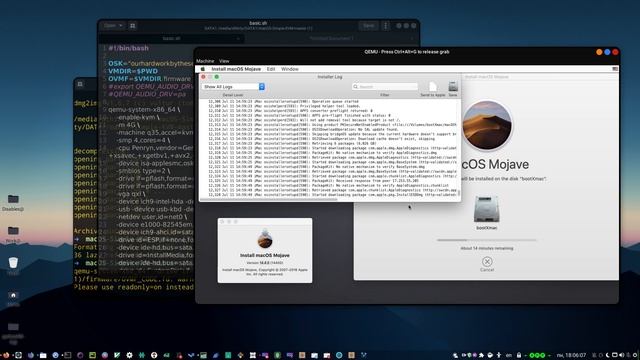Switch to the basic.sh tab in text editor
The height and width of the screenshot is (360, 640).
click(171, 38)
